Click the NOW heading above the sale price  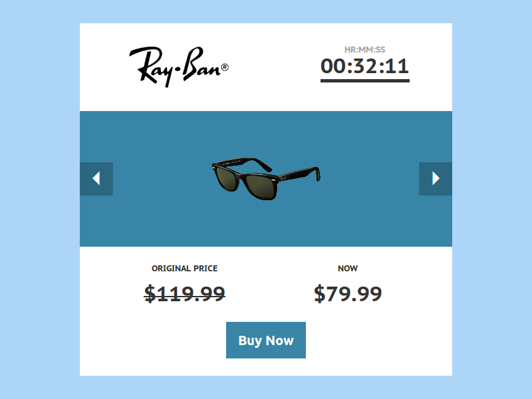[348, 269]
